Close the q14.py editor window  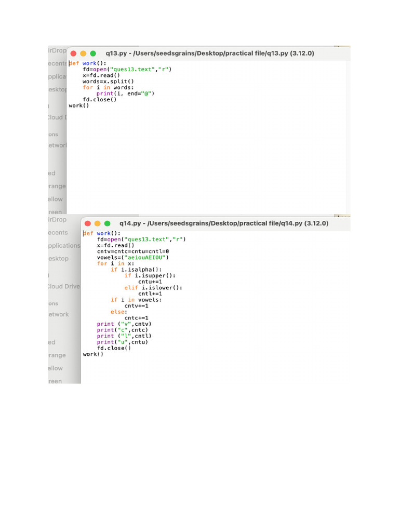point(87,223)
